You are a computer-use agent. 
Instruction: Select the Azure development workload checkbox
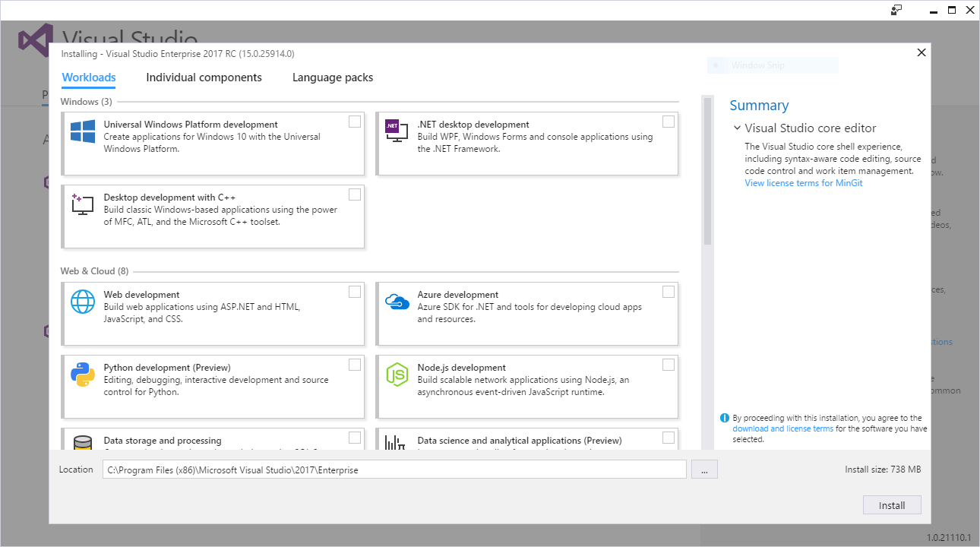[669, 292]
